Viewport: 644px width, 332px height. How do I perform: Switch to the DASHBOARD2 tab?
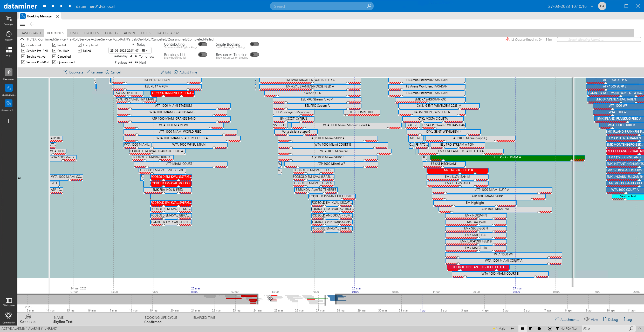tap(168, 33)
